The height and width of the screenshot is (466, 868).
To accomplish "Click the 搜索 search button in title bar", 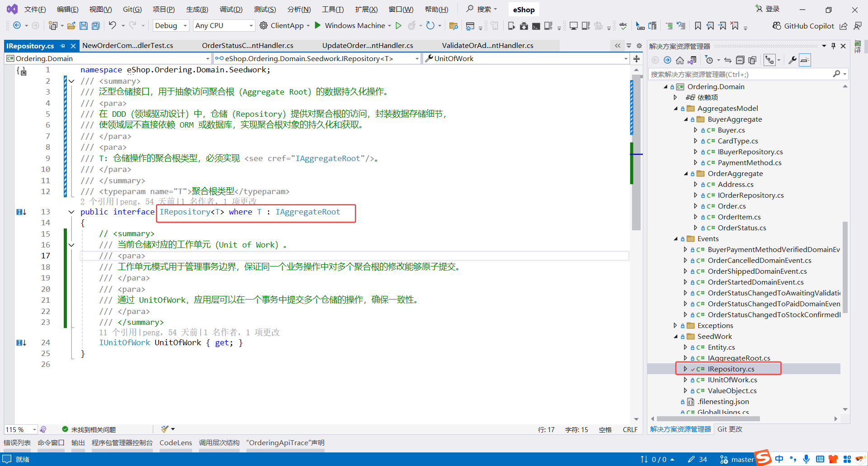I will pos(481,9).
